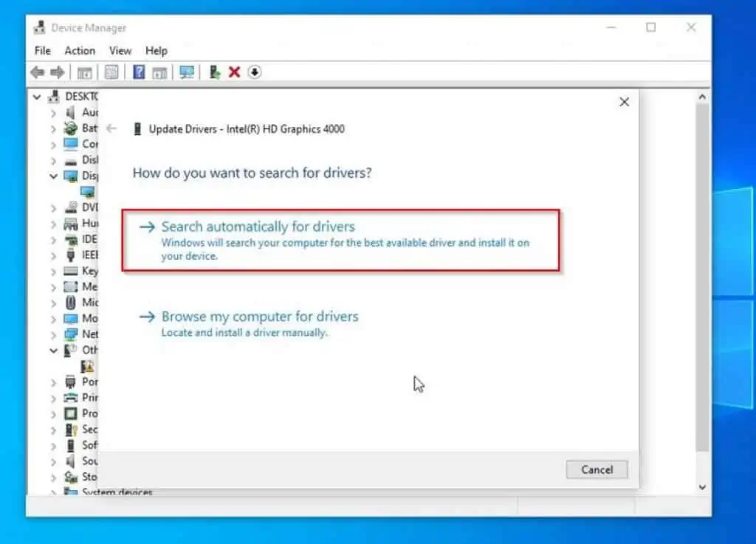Click the back arrow in Update Drivers dialog

[111, 128]
